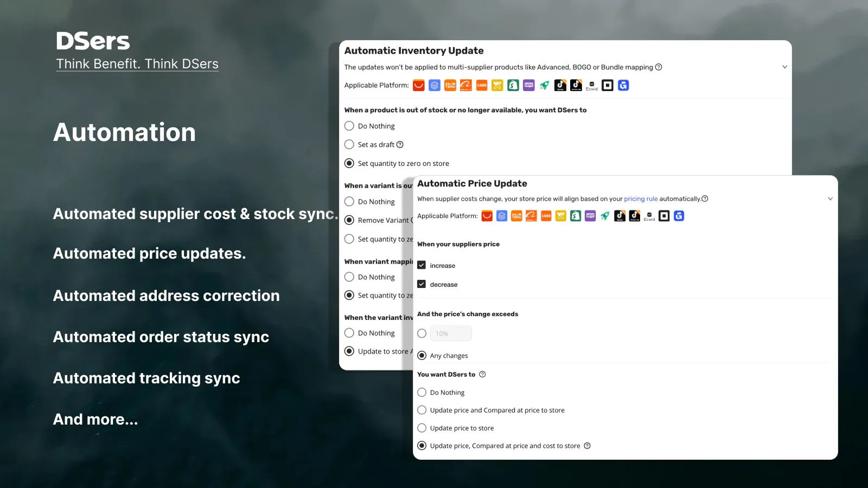Screen dimensions: 868x488
Task: Click the Temu icon in Automatic Price Update
Action: click(516, 216)
